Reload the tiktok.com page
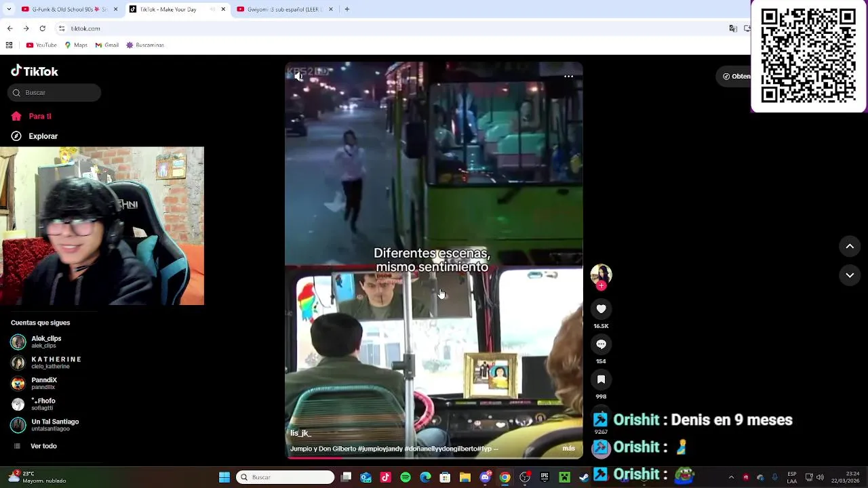The width and height of the screenshot is (868, 488). [42, 28]
